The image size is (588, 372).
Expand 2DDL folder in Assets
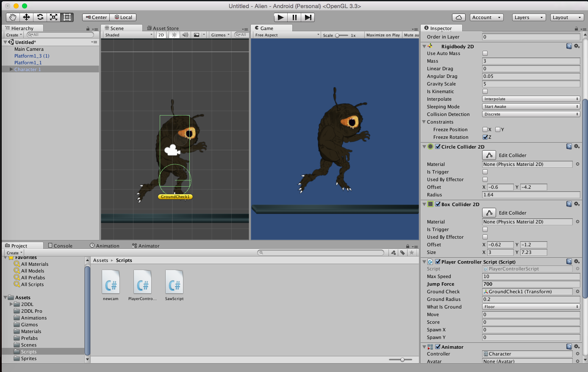[x=11, y=304]
